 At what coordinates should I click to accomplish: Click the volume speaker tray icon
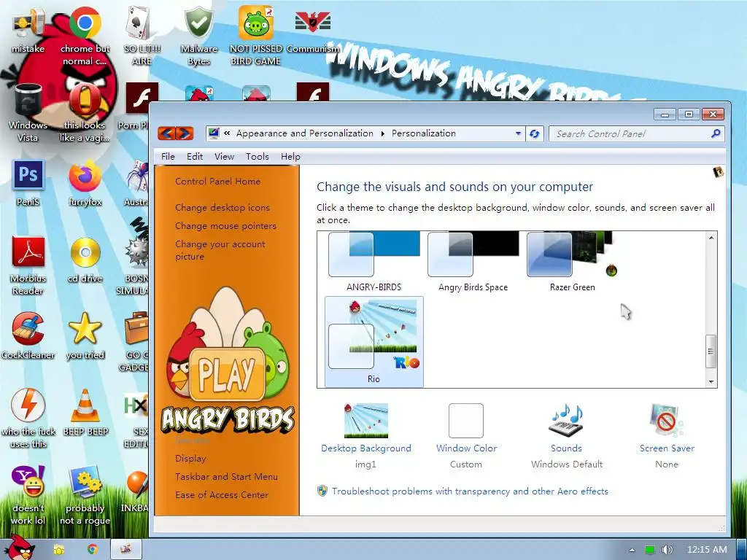tap(667, 550)
